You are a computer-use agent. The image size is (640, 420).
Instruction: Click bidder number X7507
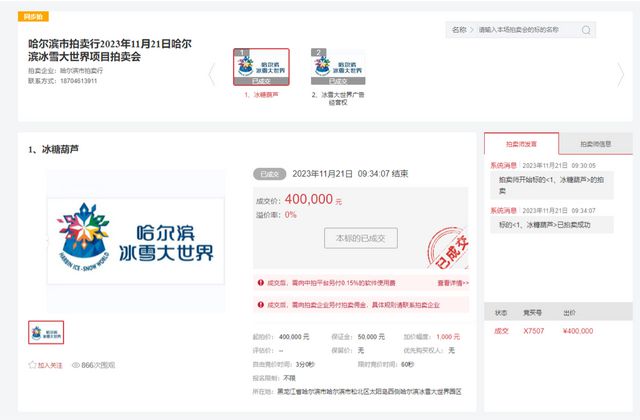click(533, 331)
